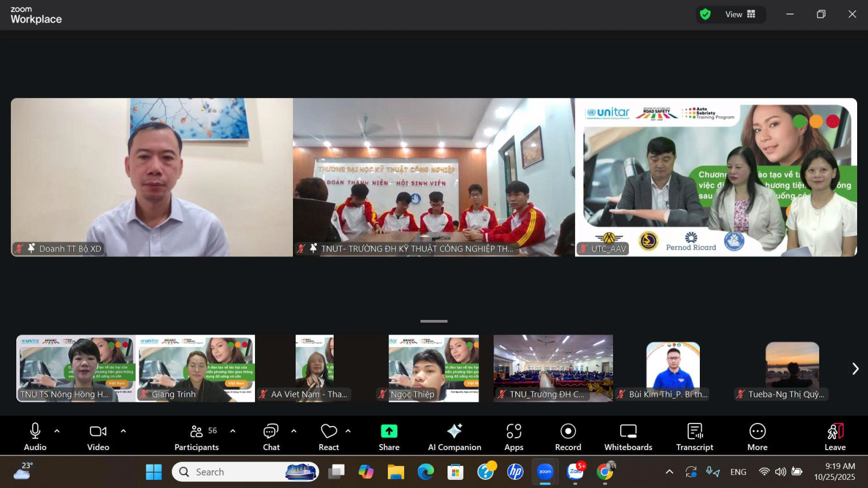Open the Chat panel
Viewport: 868px width, 488px height.
(271, 436)
